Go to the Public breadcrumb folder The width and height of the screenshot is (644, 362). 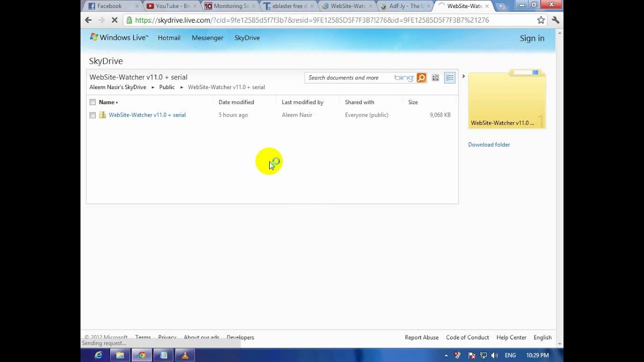coord(167,87)
